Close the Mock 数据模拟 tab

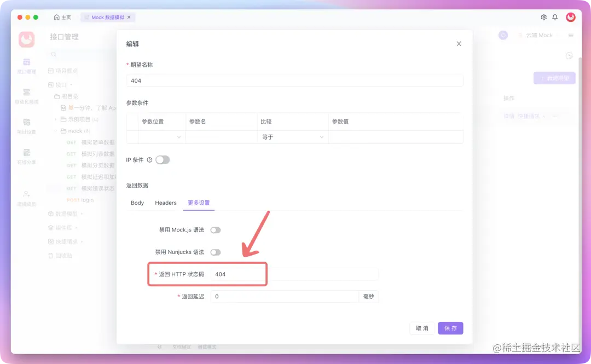129,18
